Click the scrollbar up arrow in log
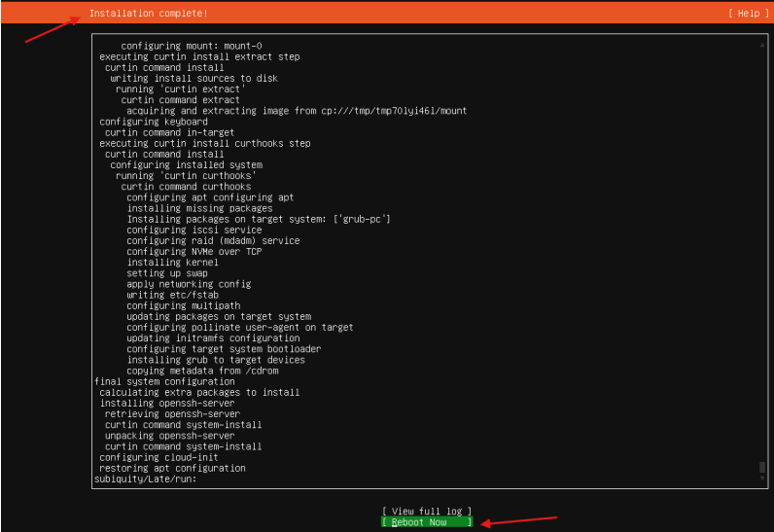The width and height of the screenshot is (774, 532). (761, 46)
